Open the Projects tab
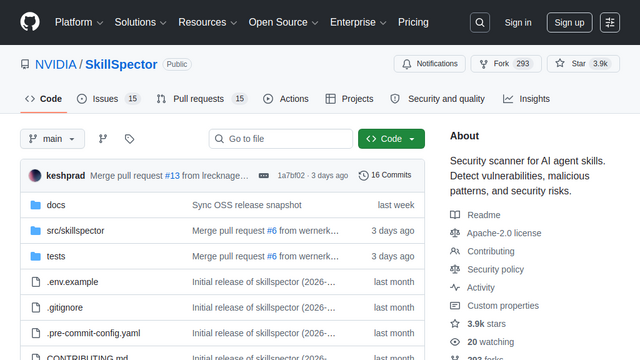The height and width of the screenshot is (360, 640). [349, 99]
